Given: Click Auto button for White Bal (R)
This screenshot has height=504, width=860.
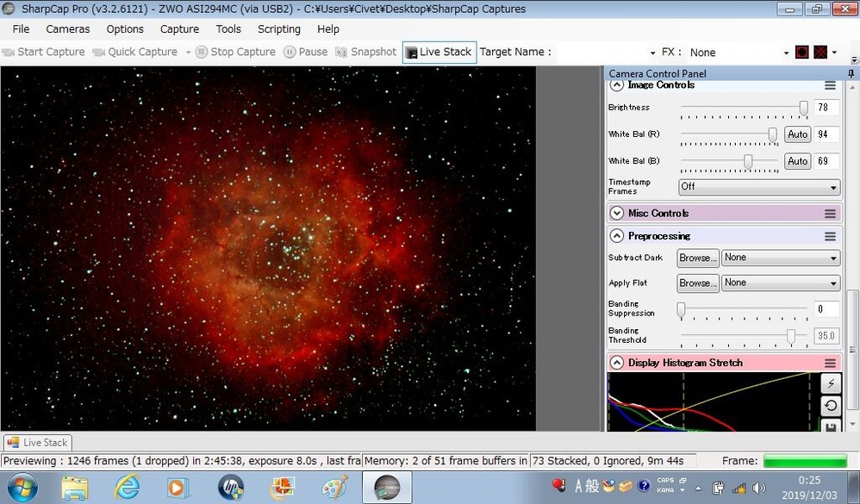Looking at the screenshot, I should coord(797,134).
